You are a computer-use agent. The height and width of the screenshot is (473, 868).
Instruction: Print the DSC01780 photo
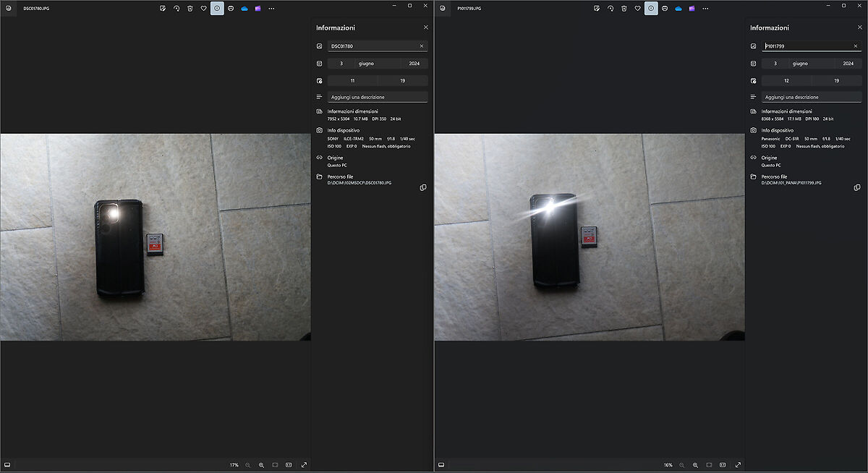(231, 9)
